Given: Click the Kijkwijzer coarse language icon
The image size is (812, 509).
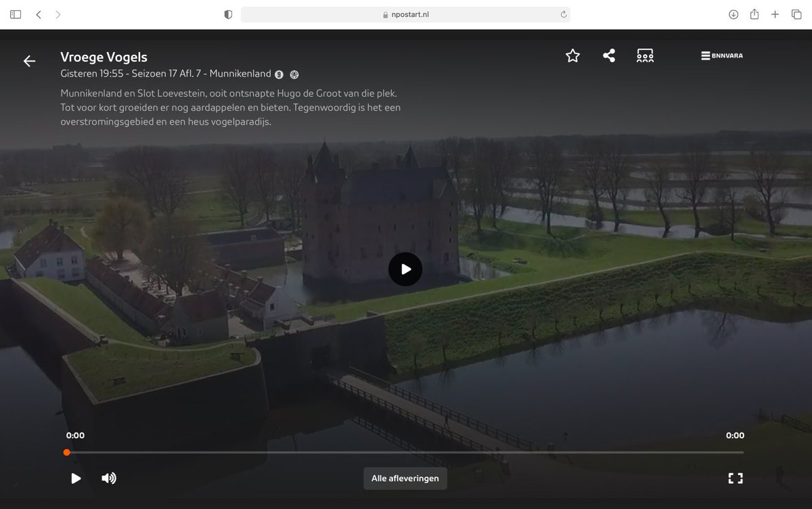Looking at the screenshot, I should [x=293, y=74].
